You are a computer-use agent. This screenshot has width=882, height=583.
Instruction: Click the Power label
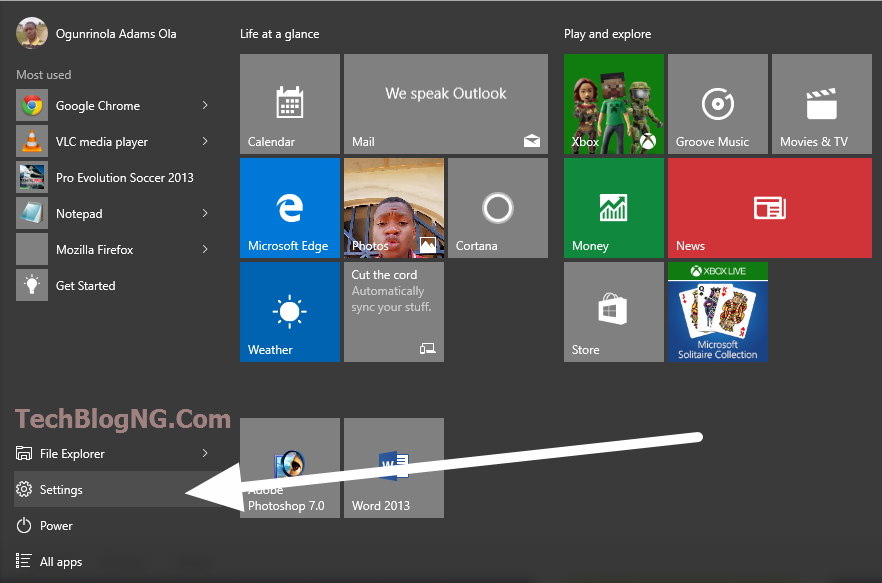coord(56,526)
